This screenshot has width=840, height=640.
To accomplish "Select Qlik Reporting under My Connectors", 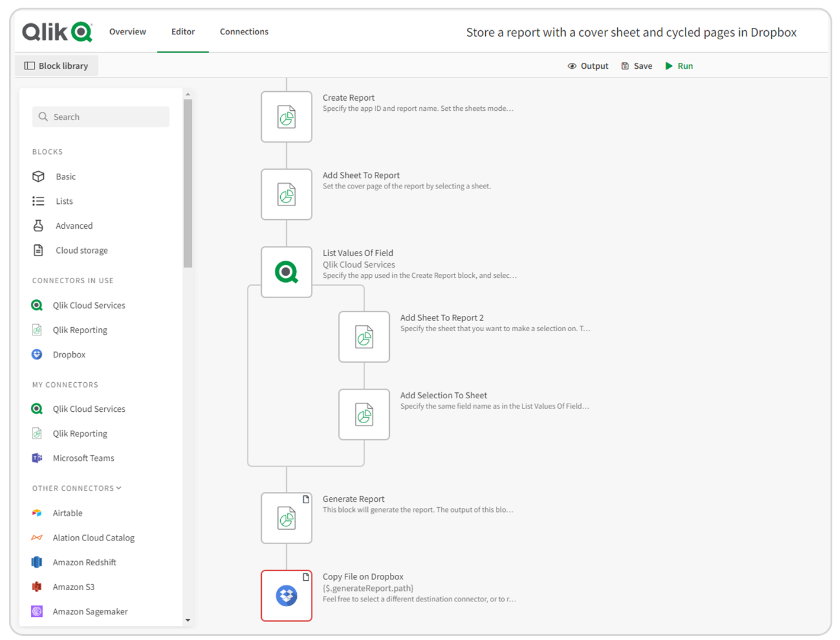I will click(69, 434).
